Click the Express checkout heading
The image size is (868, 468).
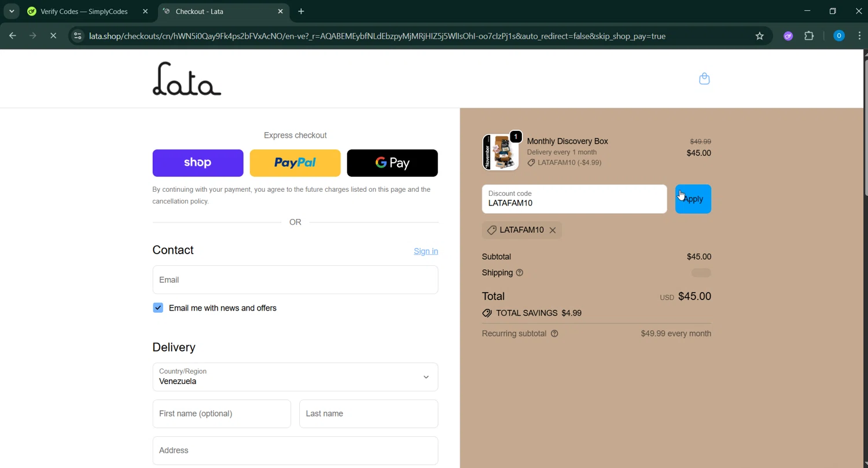pyautogui.click(x=295, y=136)
